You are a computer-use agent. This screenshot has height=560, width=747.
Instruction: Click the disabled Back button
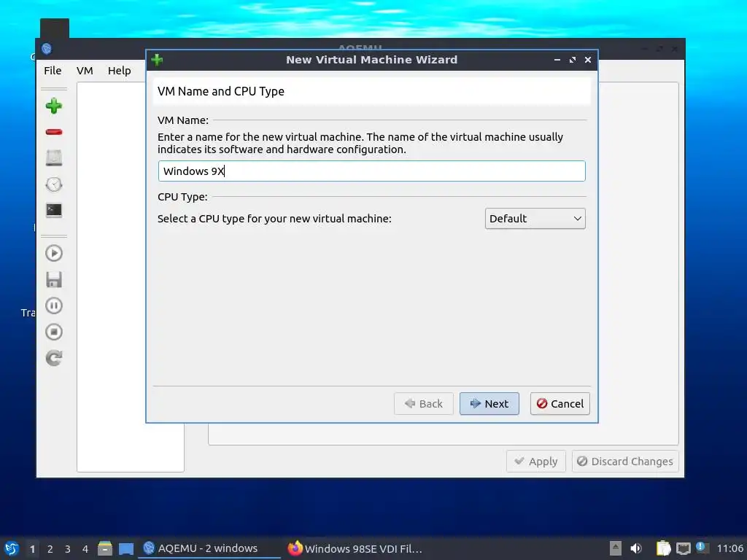click(424, 404)
